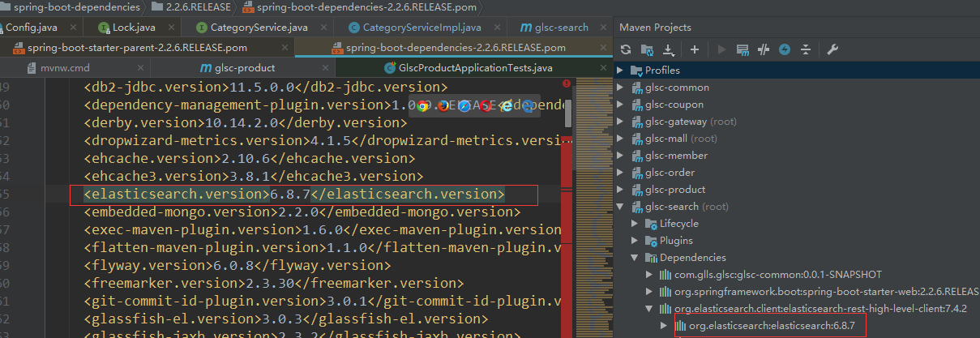Click the Reimport All Maven Projects icon
The height and width of the screenshot is (338, 980).
[626, 49]
